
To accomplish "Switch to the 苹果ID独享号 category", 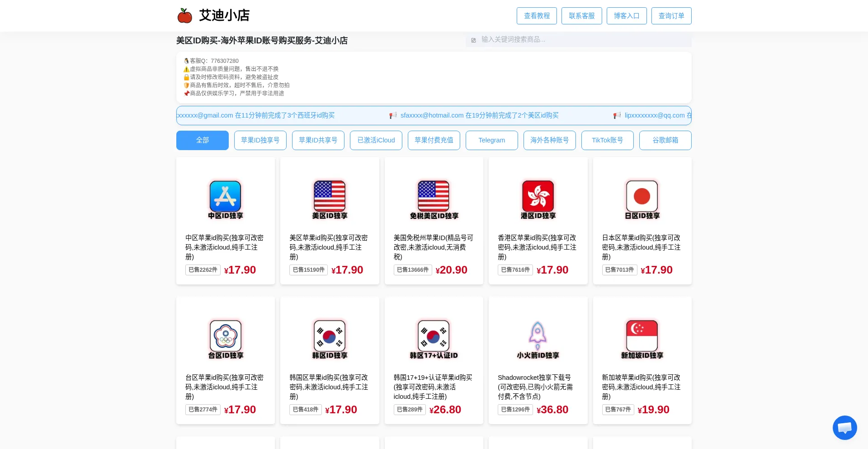I will [260, 140].
